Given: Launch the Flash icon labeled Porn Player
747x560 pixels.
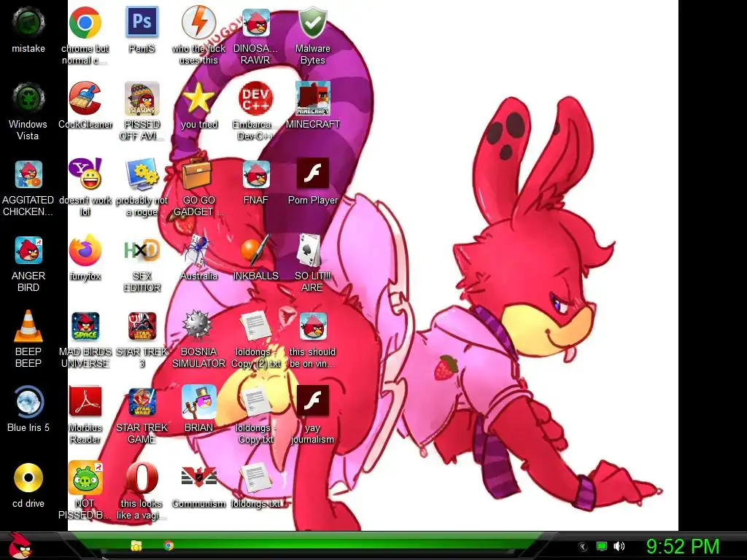Looking at the screenshot, I should click(312, 174).
